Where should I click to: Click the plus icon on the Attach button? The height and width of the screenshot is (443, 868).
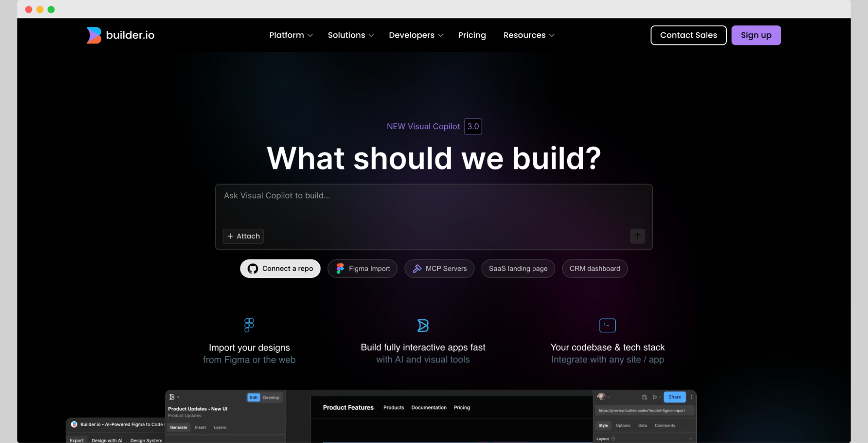pyautogui.click(x=230, y=236)
